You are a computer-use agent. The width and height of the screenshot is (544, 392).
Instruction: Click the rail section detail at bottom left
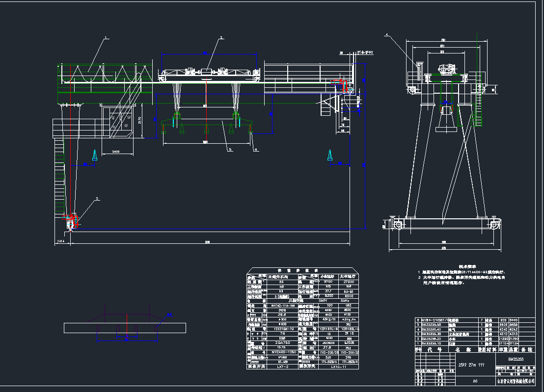pyautogui.click(x=125, y=327)
